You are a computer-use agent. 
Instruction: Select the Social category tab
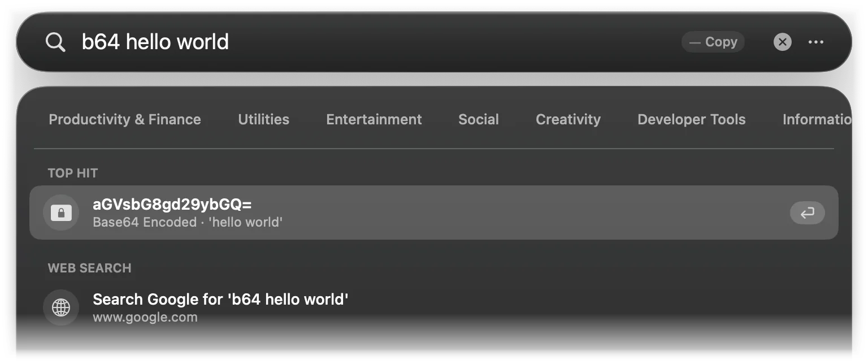[x=479, y=119]
